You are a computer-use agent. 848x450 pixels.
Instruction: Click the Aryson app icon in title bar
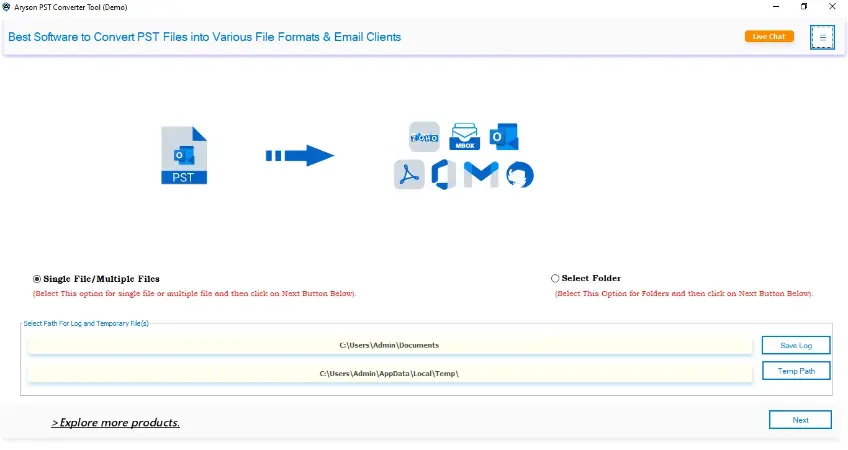coord(6,7)
